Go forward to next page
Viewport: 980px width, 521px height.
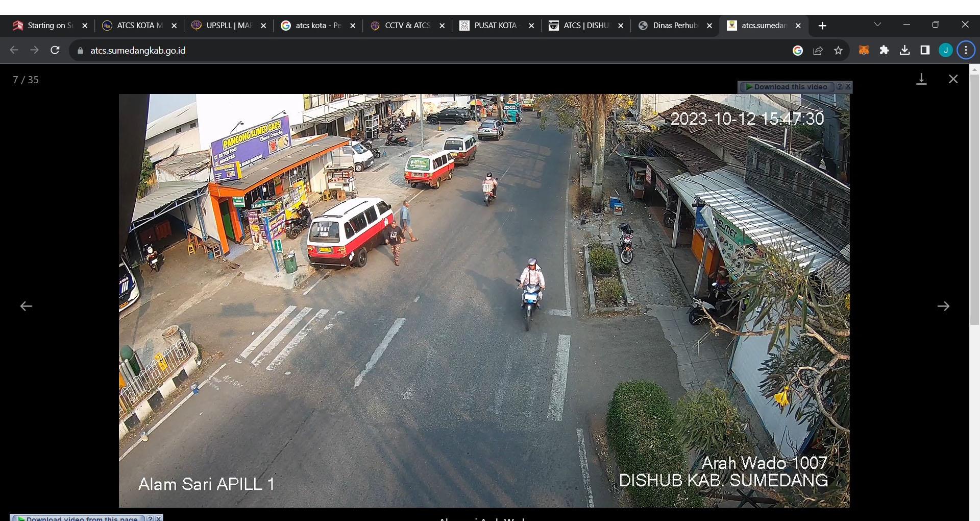pos(34,50)
